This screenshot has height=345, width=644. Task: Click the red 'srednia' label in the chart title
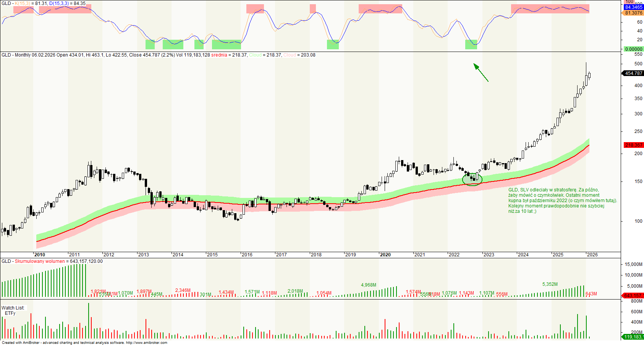219,55
